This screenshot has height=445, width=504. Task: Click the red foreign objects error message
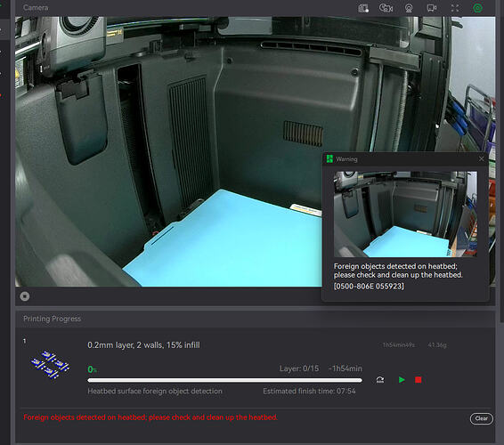point(150,417)
